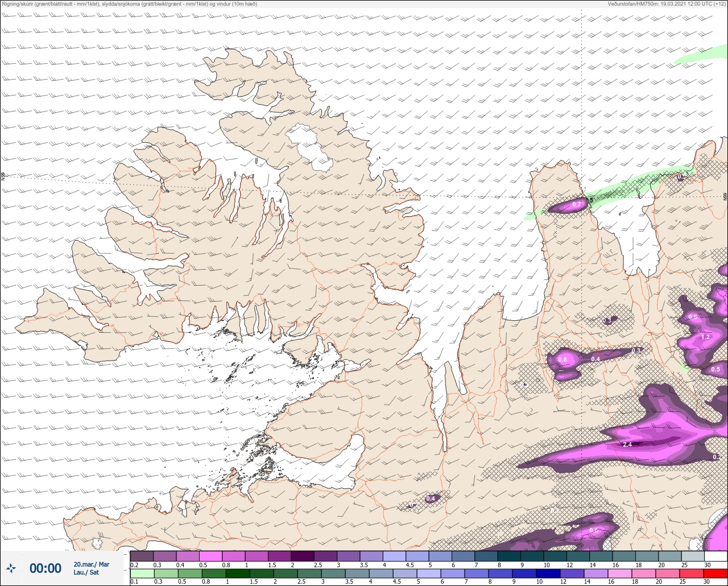Click the 0.8 snowfall value on the map
This screenshot has width=728, height=586.
coord(562,360)
